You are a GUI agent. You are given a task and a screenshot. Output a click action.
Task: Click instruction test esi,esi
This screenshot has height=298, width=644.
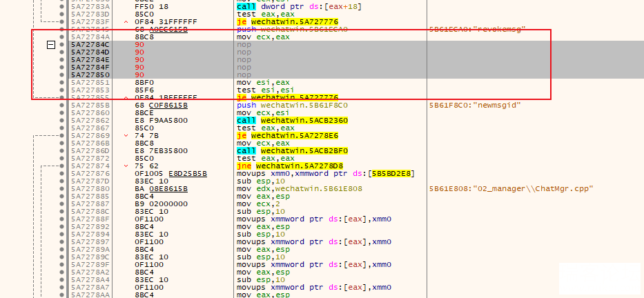coord(265,90)
